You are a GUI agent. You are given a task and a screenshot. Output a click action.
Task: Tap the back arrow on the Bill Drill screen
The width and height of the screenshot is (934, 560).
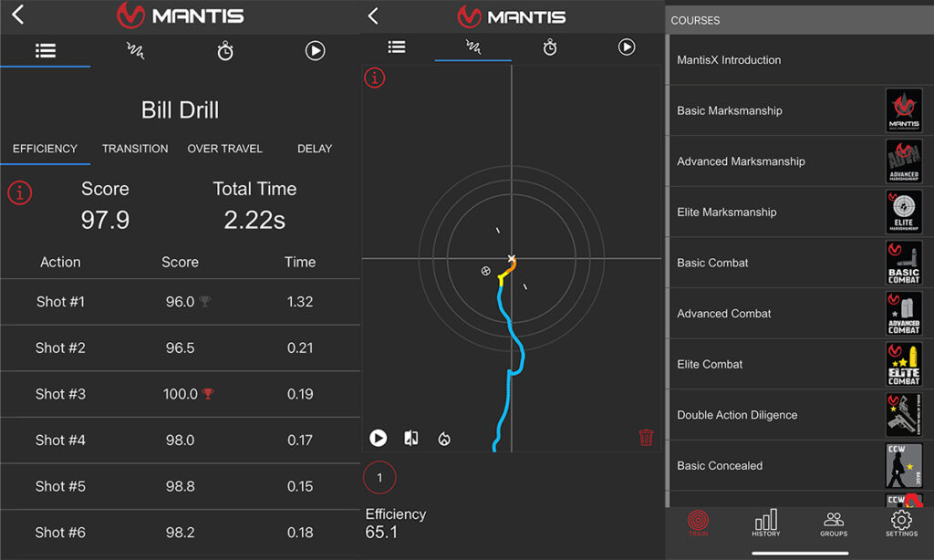[16, 16]
